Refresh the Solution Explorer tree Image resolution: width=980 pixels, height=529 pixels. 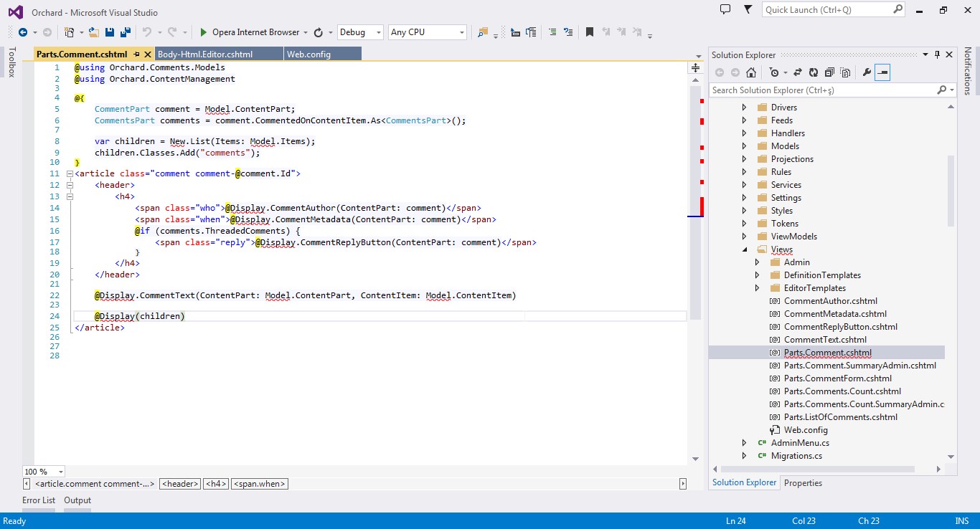point(814,72)
